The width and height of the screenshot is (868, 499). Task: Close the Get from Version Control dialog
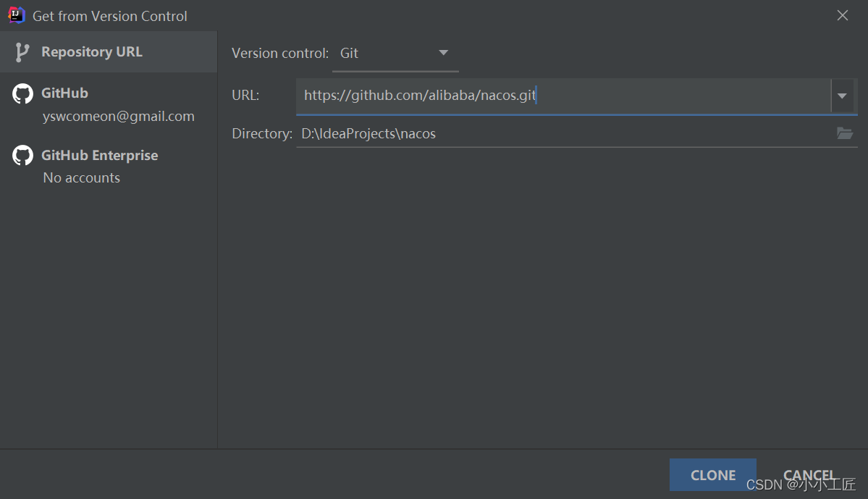point(843,15)
